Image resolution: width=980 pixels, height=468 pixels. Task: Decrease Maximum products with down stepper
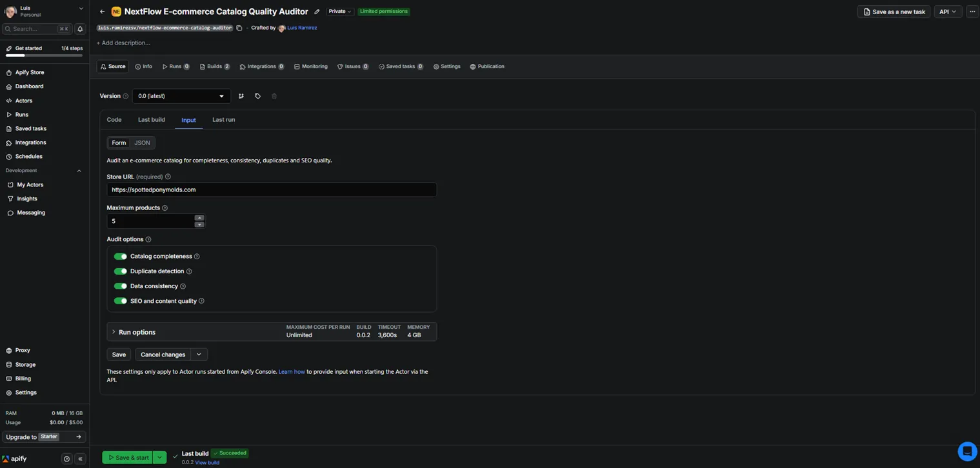point(199,224)
